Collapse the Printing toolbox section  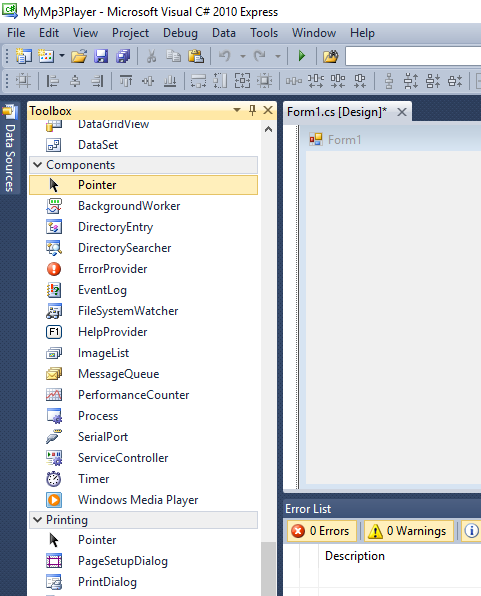click(x=37, y=520)
